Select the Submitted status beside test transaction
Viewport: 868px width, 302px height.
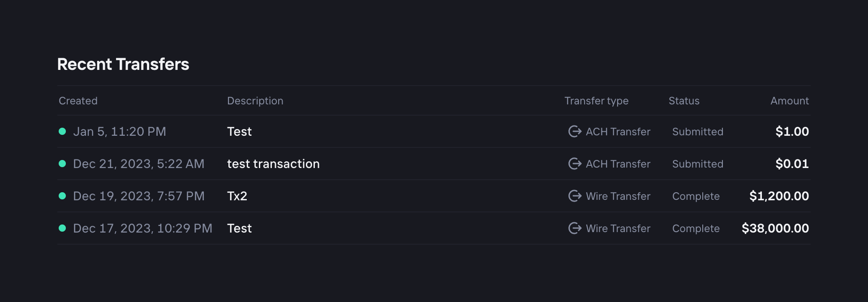click(697, 164)
